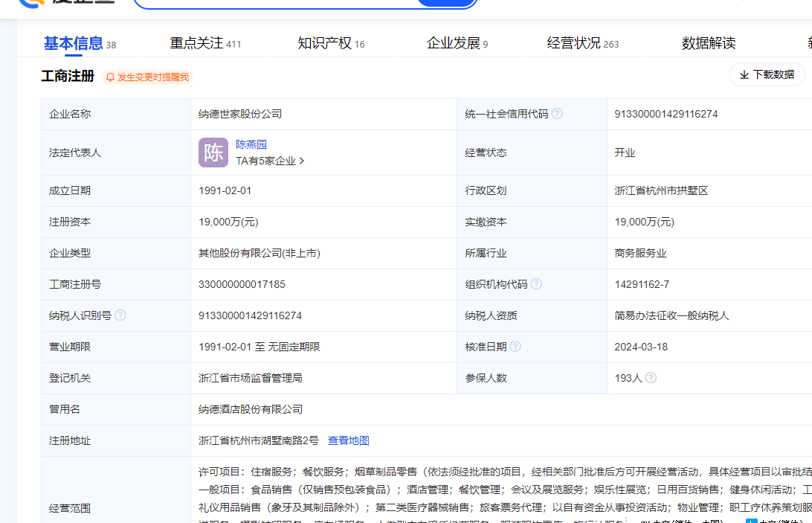The height and width of the screenshot is (523, 812).
Task: Click the purple 陈 avatar icon
Action: pos(213,153)
